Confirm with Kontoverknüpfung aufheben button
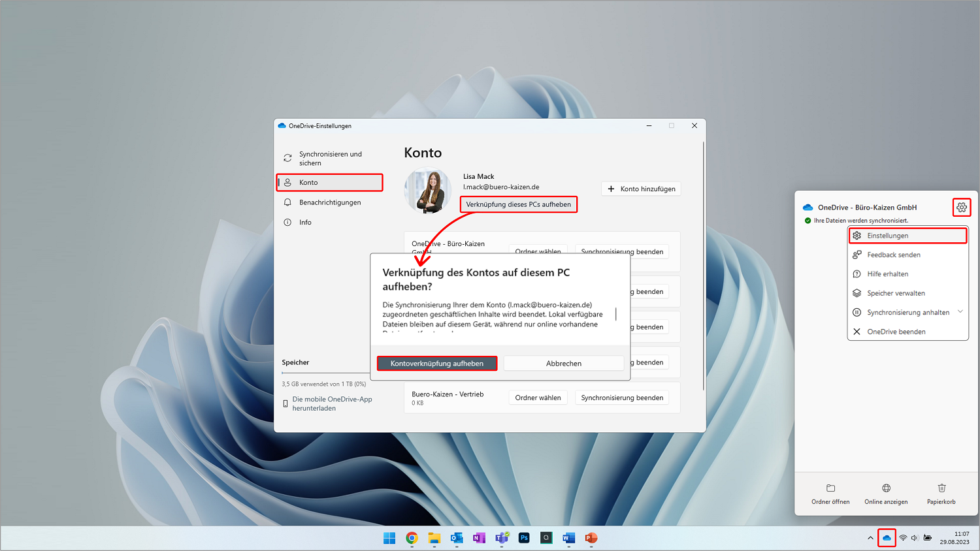980x551 pixels. (437, 364)
